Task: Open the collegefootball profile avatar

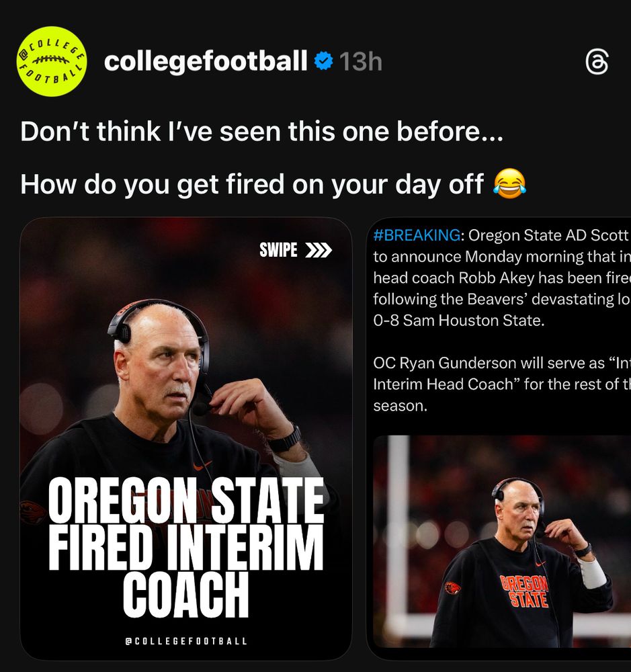Action: point(52,61)
